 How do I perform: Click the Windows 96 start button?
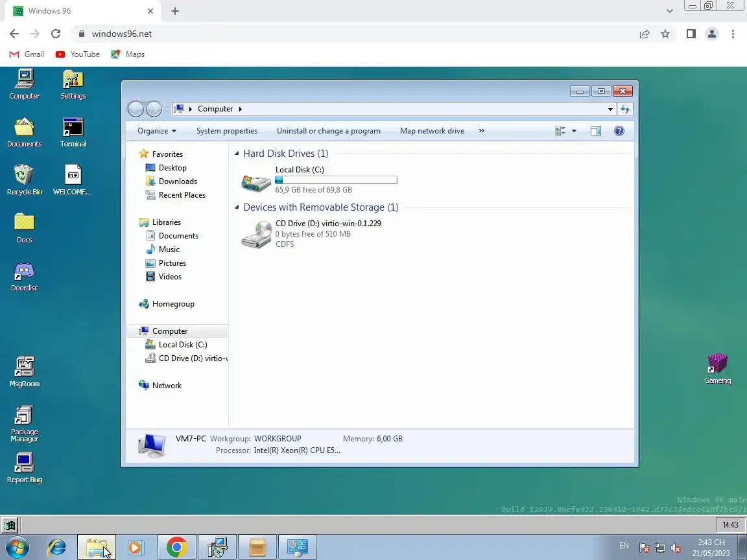pos(10,525)
